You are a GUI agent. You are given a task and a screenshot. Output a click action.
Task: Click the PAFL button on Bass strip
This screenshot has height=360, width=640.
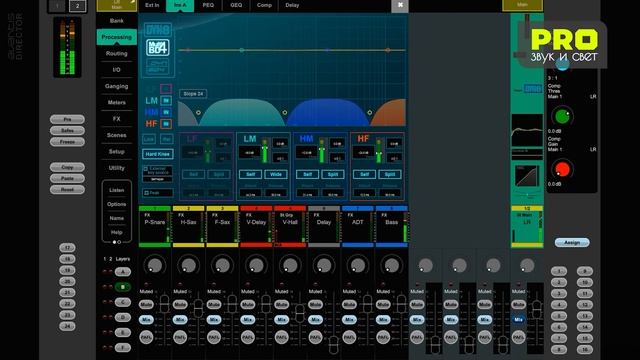pos(383,337)
